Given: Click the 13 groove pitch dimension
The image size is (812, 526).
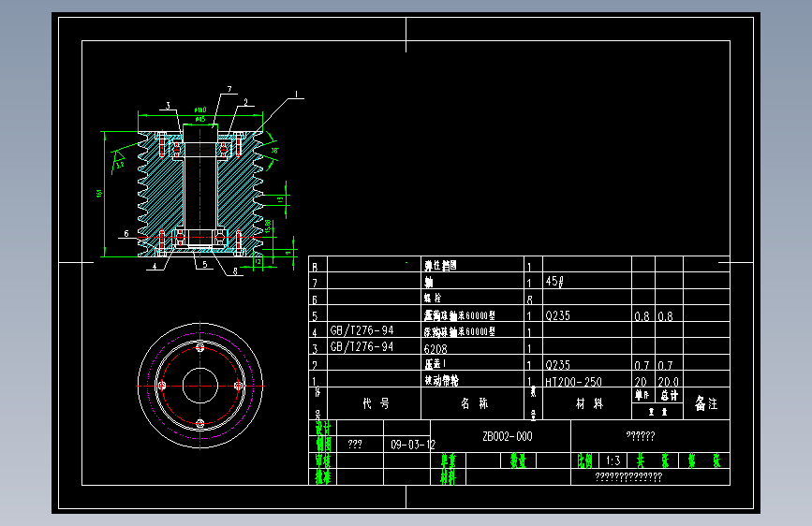Looking at the screenshot, I should point(280,199).
